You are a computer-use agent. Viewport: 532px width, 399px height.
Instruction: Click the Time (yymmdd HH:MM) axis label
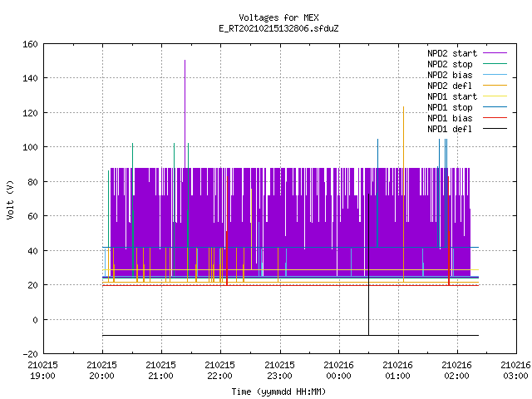click(278, 392)
